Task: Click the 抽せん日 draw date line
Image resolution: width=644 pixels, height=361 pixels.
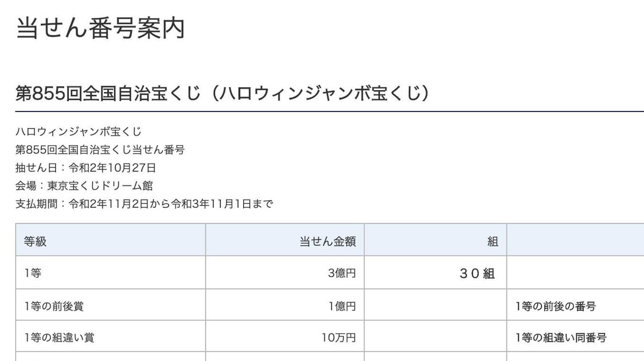Action: point(85,167)
